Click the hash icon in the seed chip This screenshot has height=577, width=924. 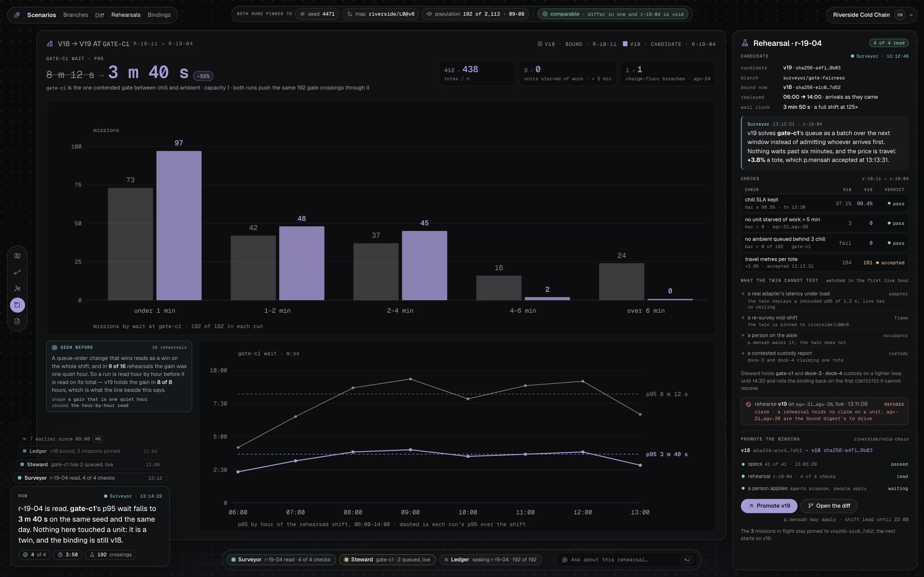pos(302,14)
